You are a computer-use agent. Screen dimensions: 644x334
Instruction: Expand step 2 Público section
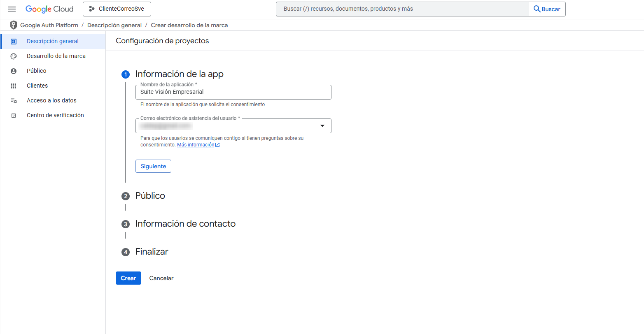tap(150, 196)
